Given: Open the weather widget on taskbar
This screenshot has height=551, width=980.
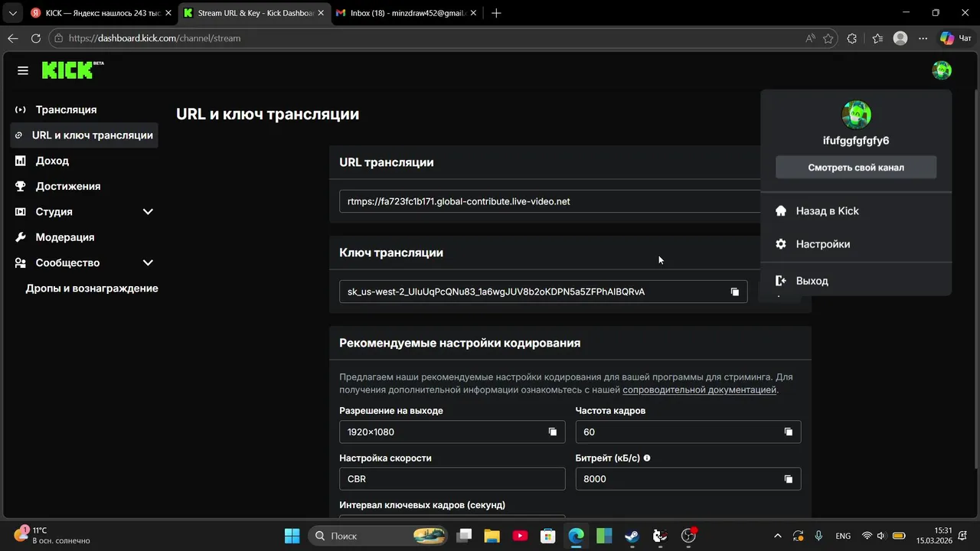Looking at the screenshot, I should pyautogui.click(x=54, y=536).
